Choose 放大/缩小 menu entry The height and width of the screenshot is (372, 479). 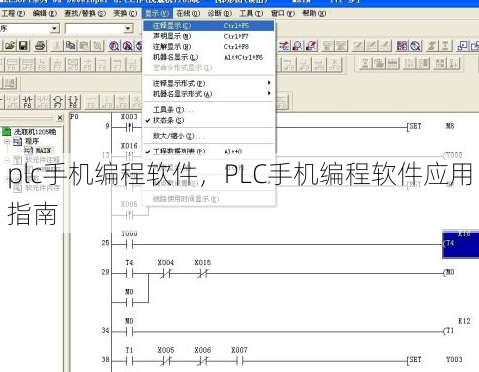click(x=209, y=136)
